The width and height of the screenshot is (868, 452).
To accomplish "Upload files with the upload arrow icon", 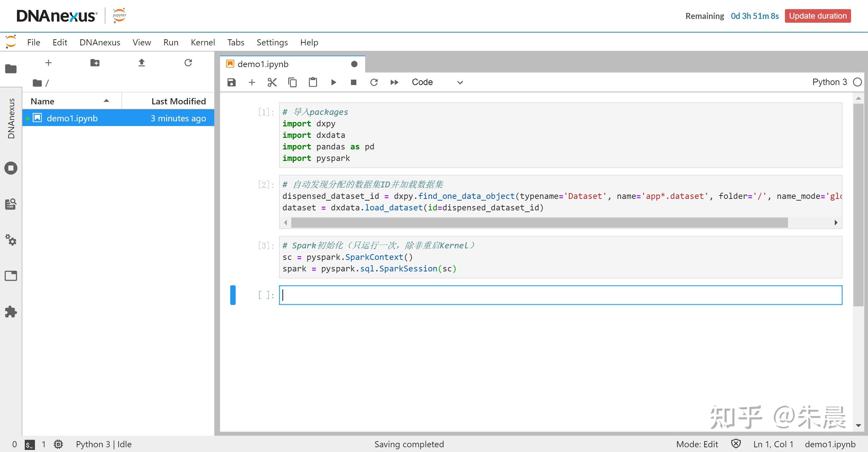I will click(142, 63).
